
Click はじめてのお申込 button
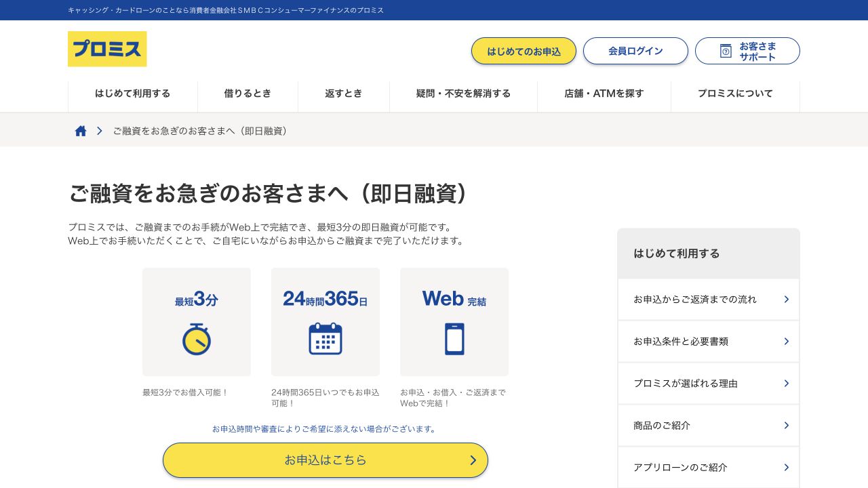click(x=524, y=51)
